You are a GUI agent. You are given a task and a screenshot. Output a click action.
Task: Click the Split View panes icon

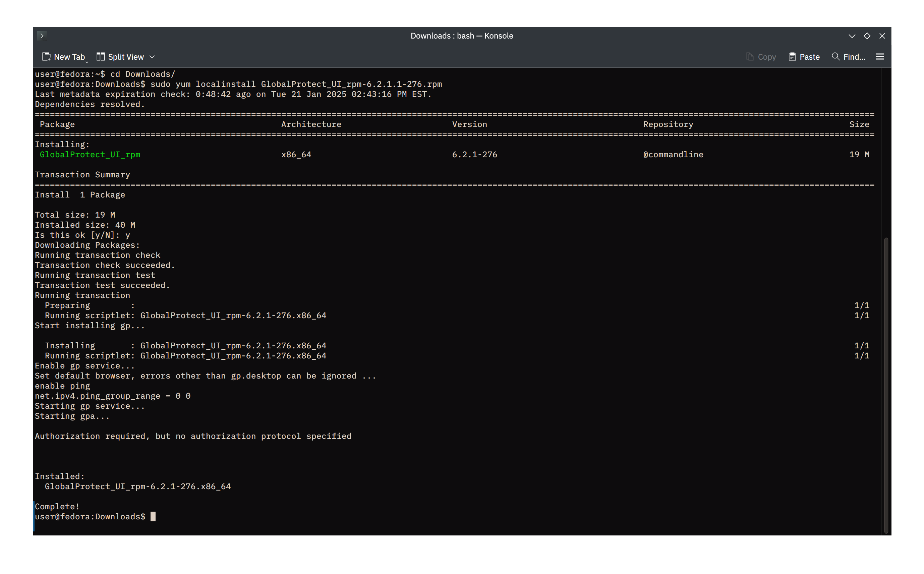(x=101, y=57)
